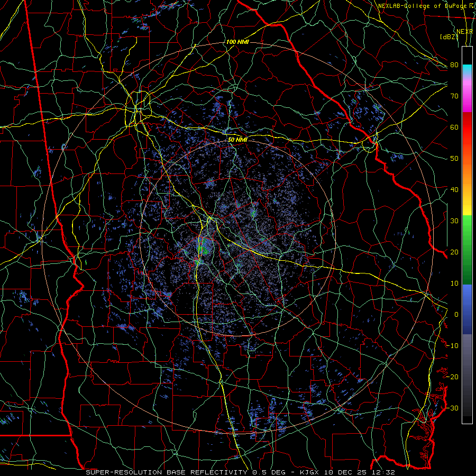Click the NEXR label above the color scale
This screenshot has width=476, height=476.
(x=465, y=32)
